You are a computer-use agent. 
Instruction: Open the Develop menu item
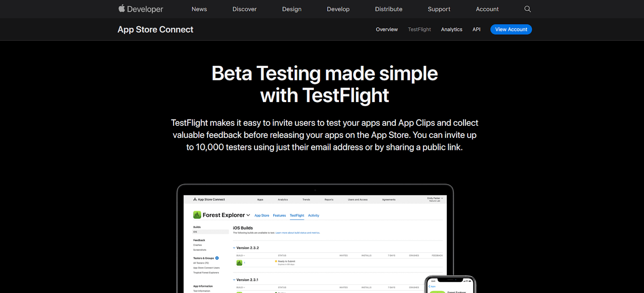point(338,9)
